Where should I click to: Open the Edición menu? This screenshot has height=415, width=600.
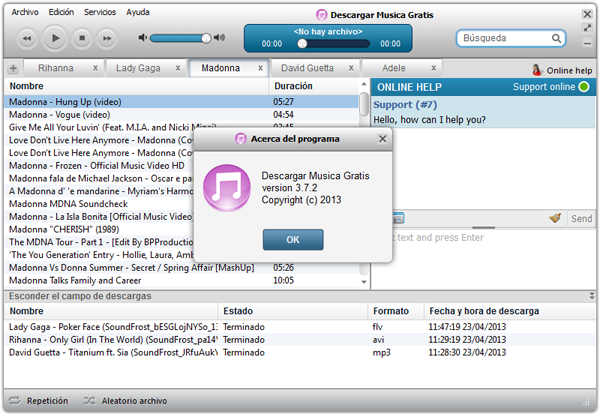click(61, 12)
